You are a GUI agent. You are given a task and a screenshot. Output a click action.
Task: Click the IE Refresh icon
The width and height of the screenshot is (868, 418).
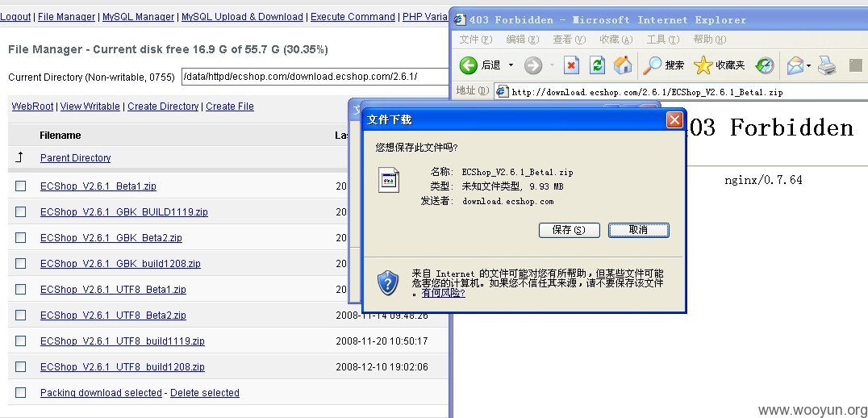(x=597, y=65)
